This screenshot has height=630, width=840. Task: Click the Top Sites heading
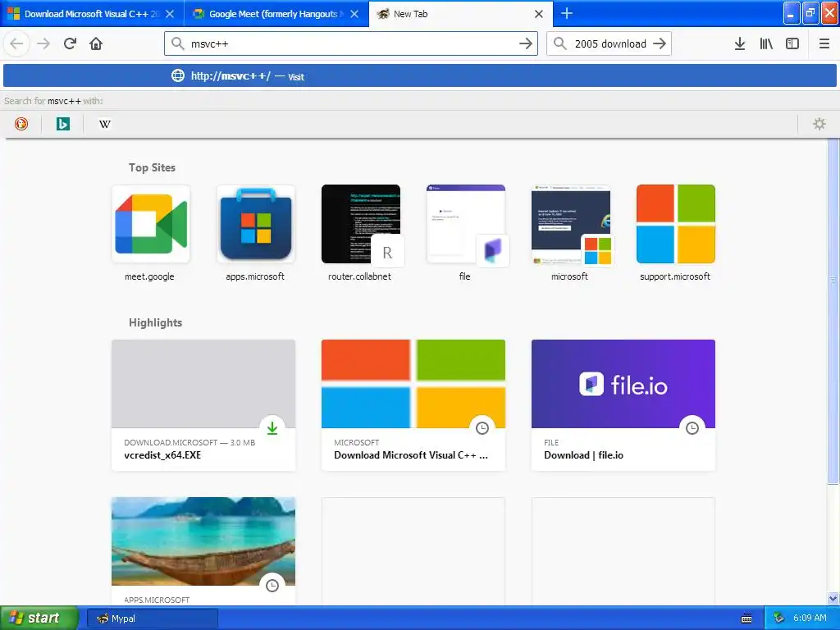152,167
